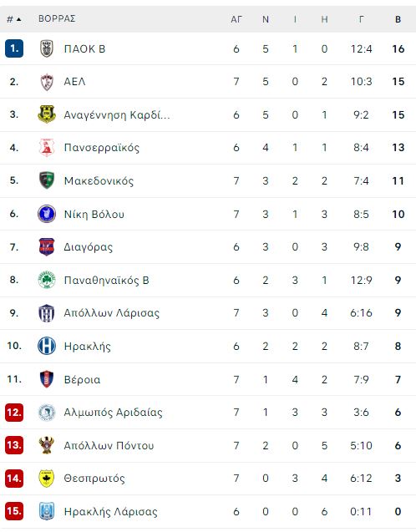Image resolution: width=416 pixels, height=532 pixels.
Task: Sort table by the Β points header
Action: (x=398, y=19)
